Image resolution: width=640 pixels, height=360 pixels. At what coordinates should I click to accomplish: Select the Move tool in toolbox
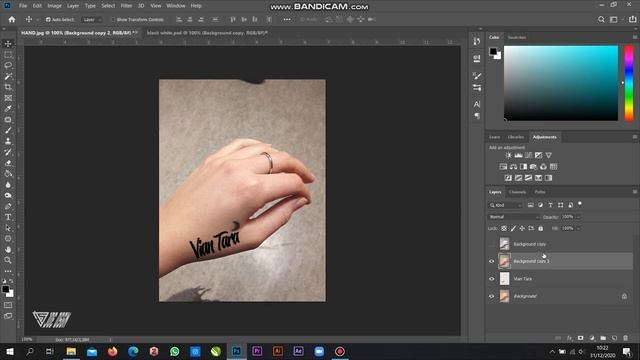click(x=8, y=44)
